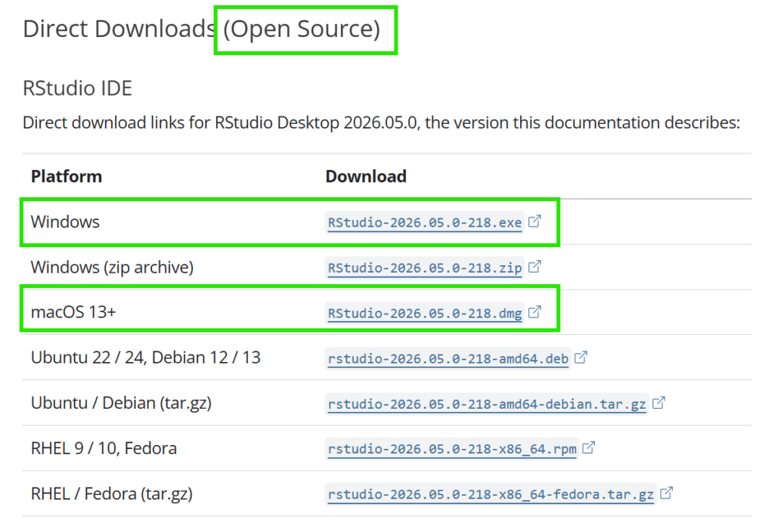Download RStudio-2026.05.0-218.dmg for macOS
Viewport: 774px width, 532px height.
pyautogui.click(x=425, y=314)
